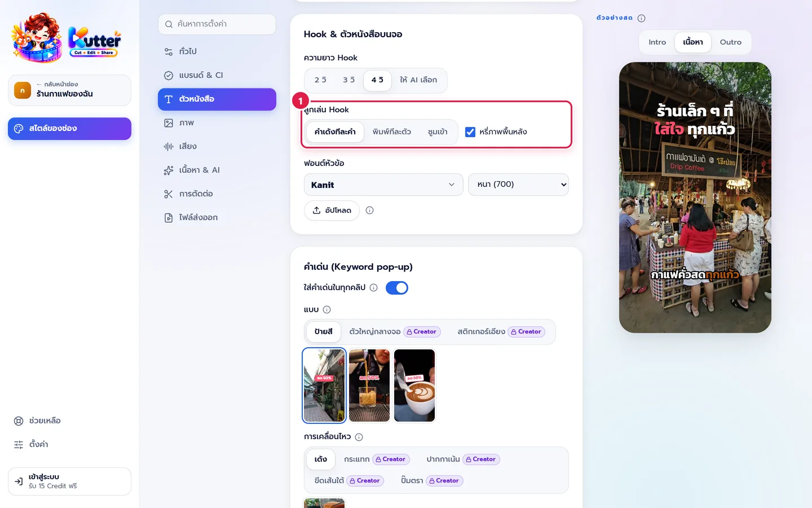Switch preview to Outro tab
The image size is (812, 508).
(731, 42)
